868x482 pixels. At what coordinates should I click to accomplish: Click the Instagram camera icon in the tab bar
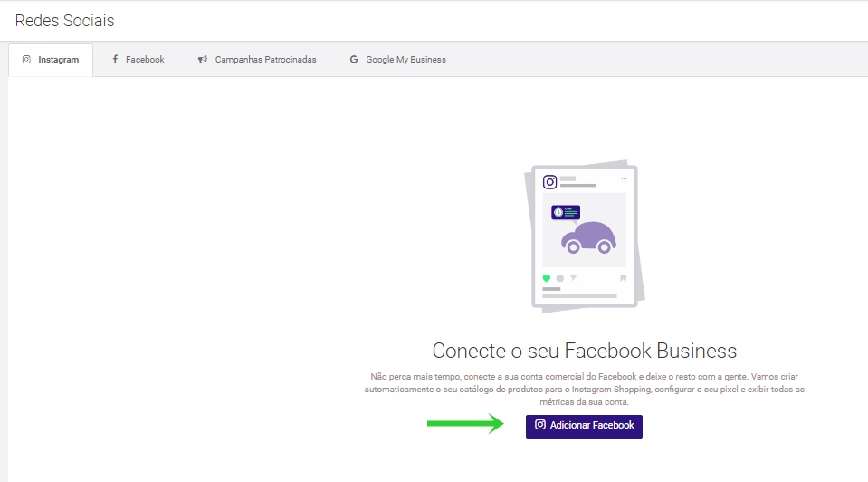tap(27, 60)
